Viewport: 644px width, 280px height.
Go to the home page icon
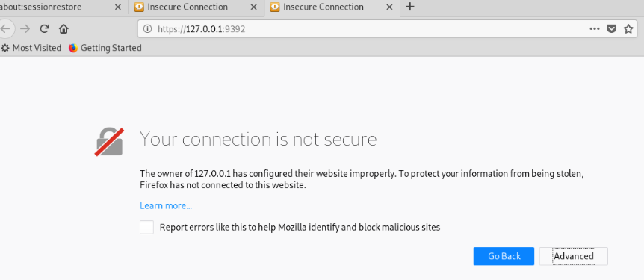pos(64,28)
